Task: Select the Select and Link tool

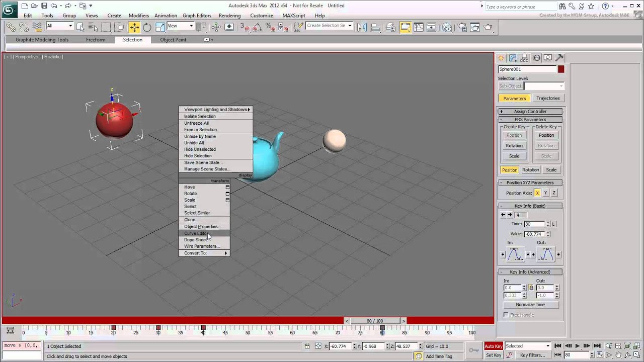Action: point(11,27)
